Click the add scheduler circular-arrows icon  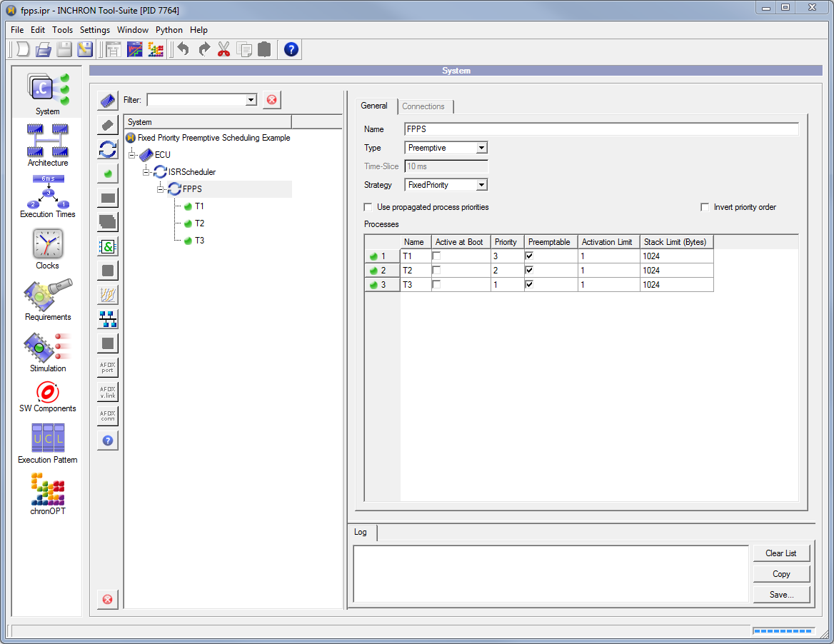[x=108, y=149]
